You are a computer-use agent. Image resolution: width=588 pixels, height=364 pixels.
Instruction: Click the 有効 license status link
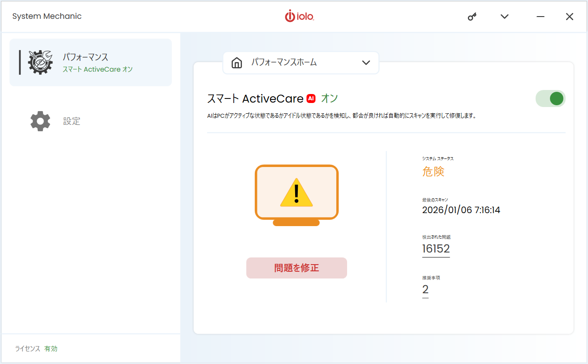(x=51, y=348)
